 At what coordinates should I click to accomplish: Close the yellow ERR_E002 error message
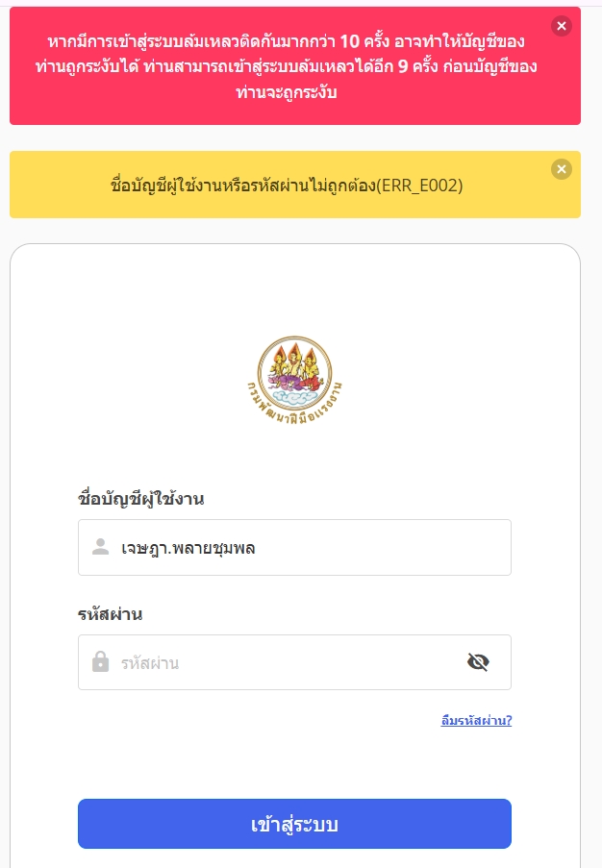coord(561,169)
